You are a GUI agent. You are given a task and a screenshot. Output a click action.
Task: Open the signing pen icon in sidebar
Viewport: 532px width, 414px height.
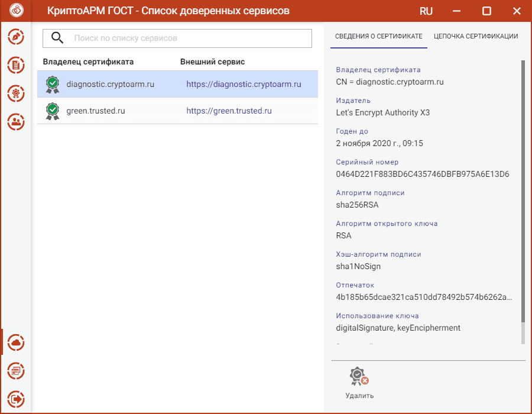(x=16, y=37)
